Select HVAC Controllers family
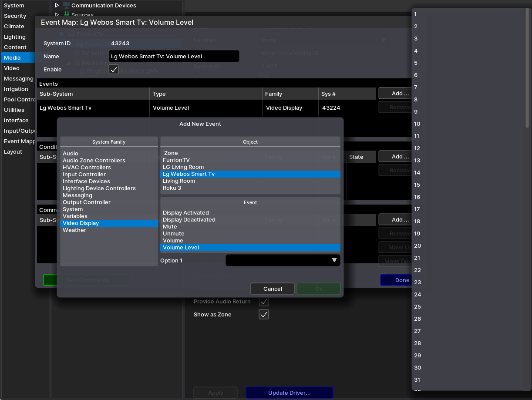The width and height of the screenshot is (532, 400). click(109, 167)
